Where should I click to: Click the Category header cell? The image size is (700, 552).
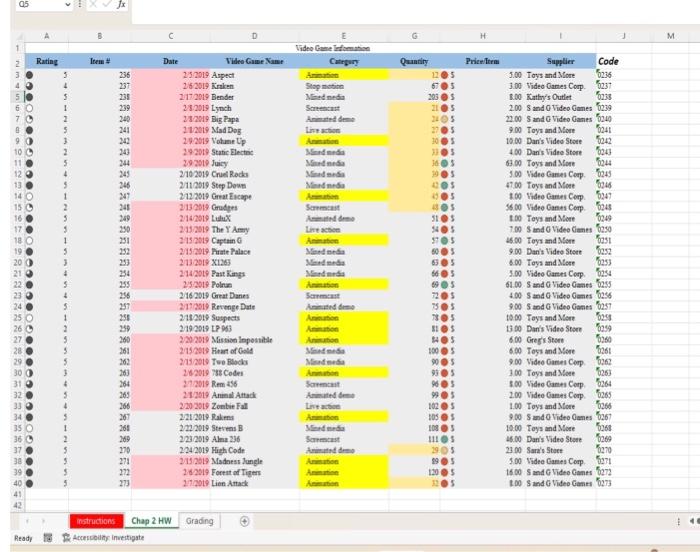344,62
